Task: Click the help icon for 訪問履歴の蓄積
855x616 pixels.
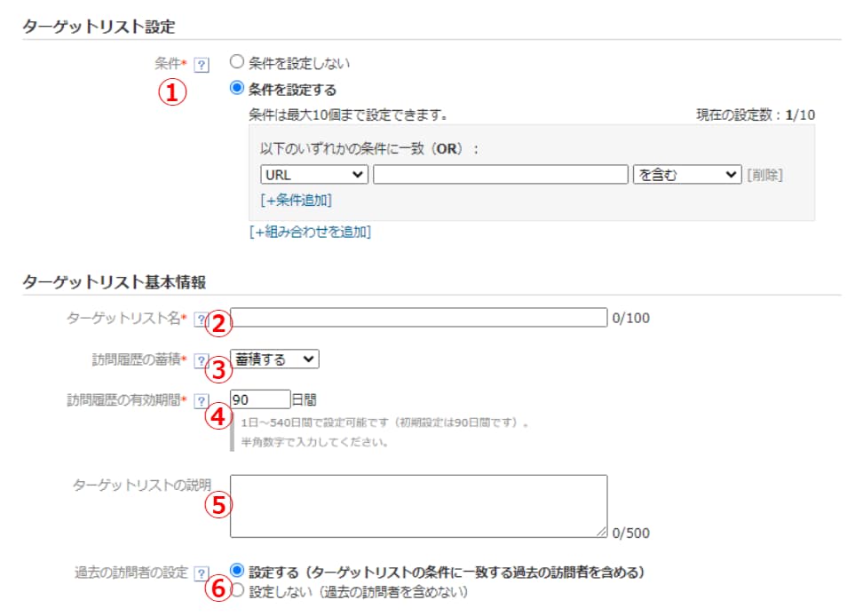Action: (x=202, y=359)
